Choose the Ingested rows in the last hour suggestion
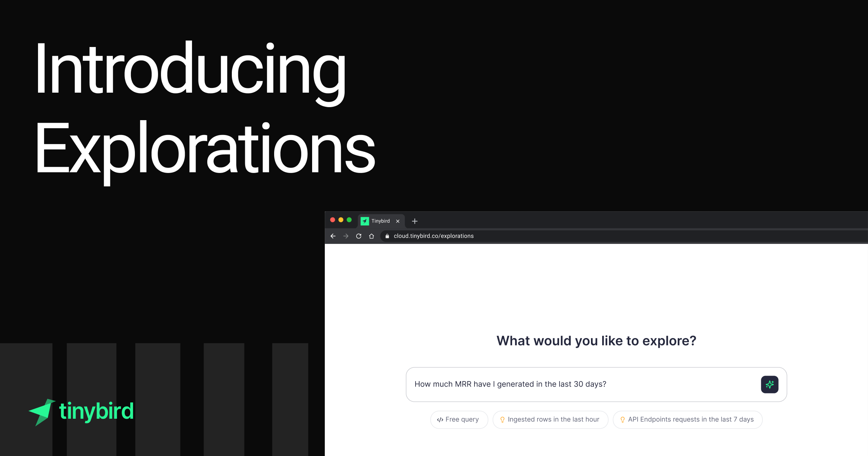This screenshot has height=456, width=868. (550, 419)
